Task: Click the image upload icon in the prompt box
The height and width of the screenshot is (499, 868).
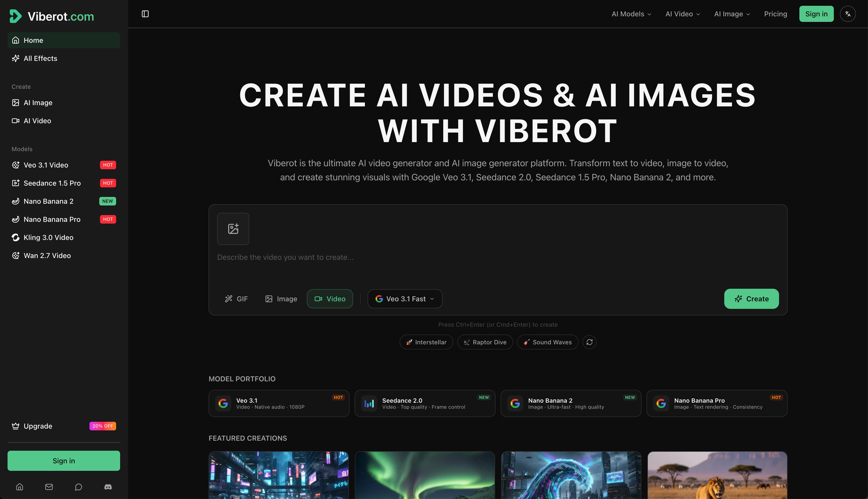Action: 233,229
